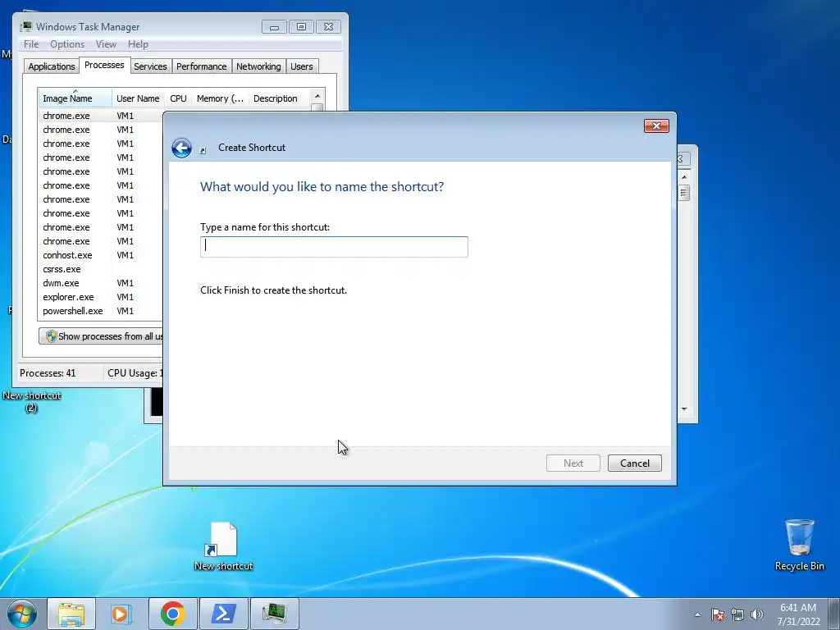The image size is (840, 630).
Task: Sort processes by User Name column
Action: [138, 98]
